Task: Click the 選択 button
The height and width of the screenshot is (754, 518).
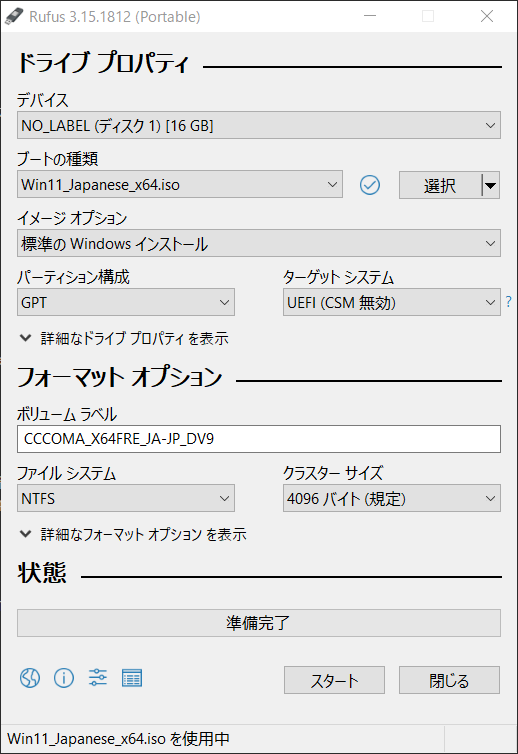Action: [440, 185]
